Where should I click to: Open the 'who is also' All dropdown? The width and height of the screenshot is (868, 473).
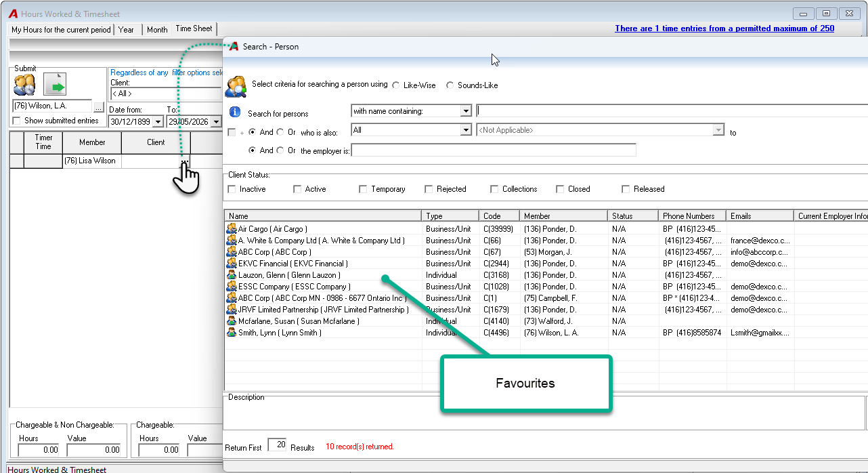pos(466,130)
